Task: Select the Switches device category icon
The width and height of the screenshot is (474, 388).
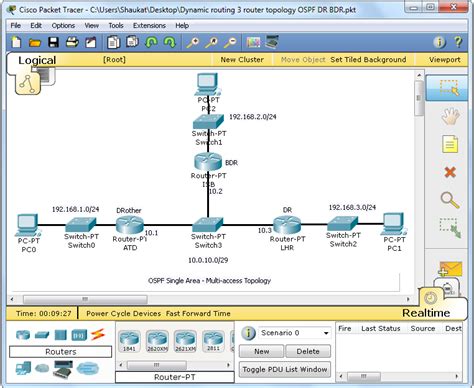Action: click(x=42, y=335)
